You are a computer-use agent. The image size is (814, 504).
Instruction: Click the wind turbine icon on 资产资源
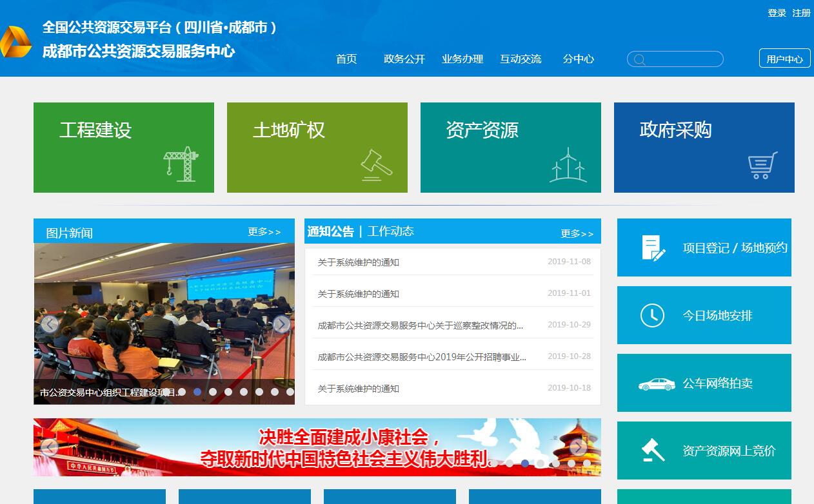pyautogui.click(x=568, y=165)
